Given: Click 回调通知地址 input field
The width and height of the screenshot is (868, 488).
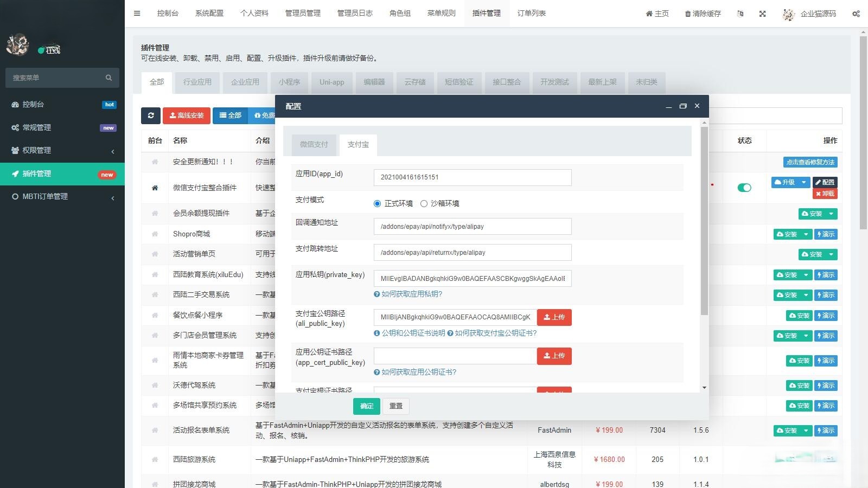Looking at the screenshot, I should click(473, 227).
